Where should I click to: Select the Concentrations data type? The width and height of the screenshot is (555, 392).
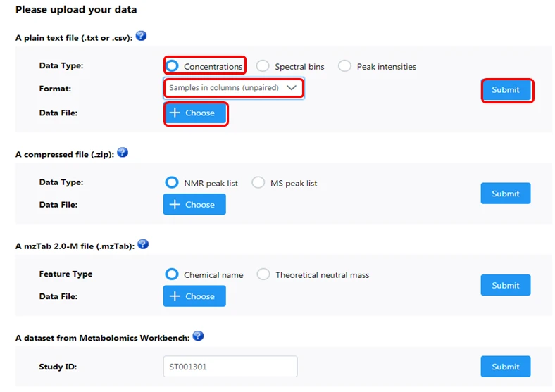[172, 66]
